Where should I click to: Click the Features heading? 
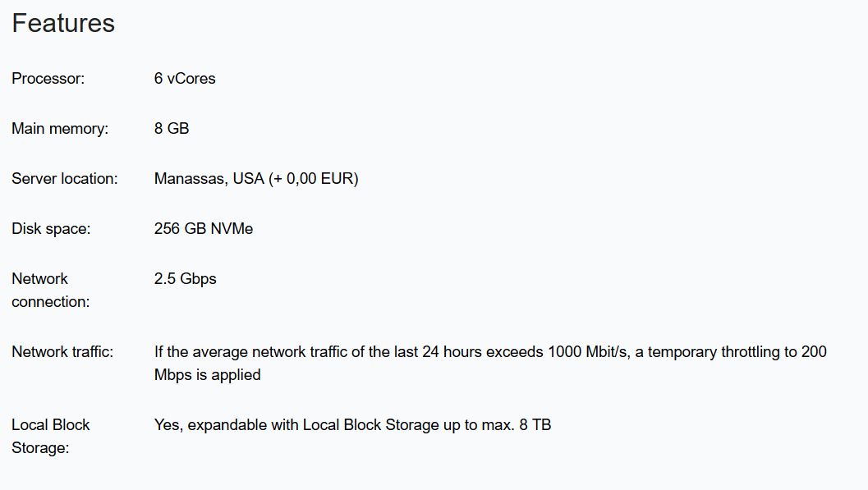63,23
